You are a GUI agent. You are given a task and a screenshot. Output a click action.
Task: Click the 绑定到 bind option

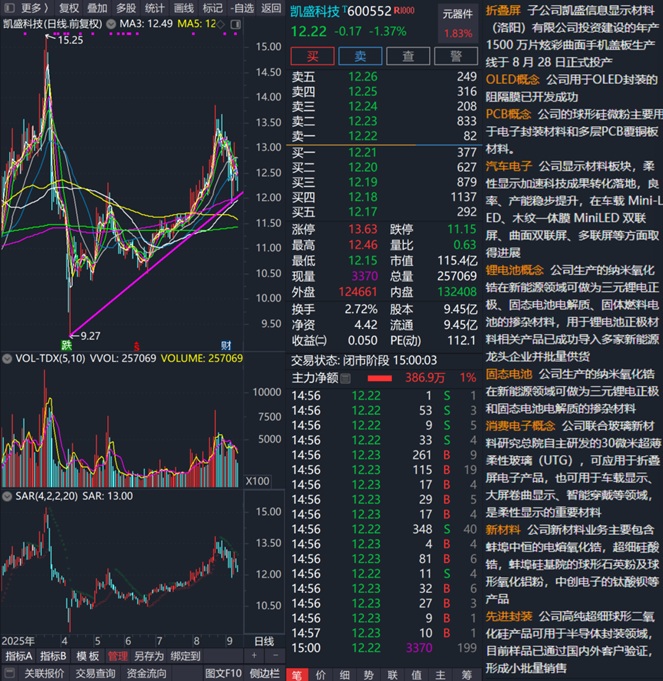[185, 656]
